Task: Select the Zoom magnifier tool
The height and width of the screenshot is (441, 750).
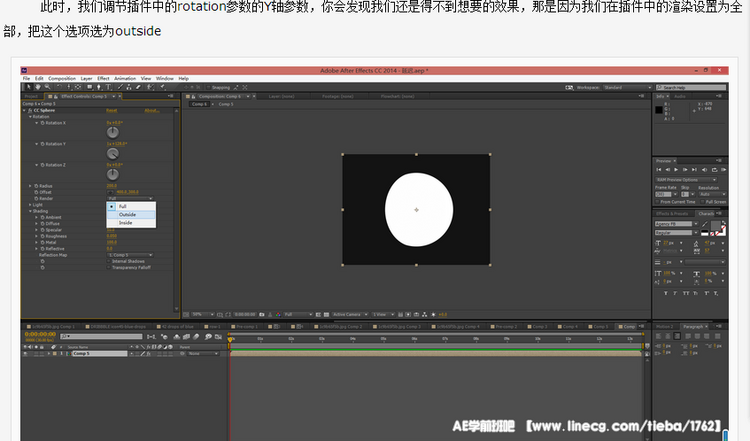Action: tap(47, 87)
